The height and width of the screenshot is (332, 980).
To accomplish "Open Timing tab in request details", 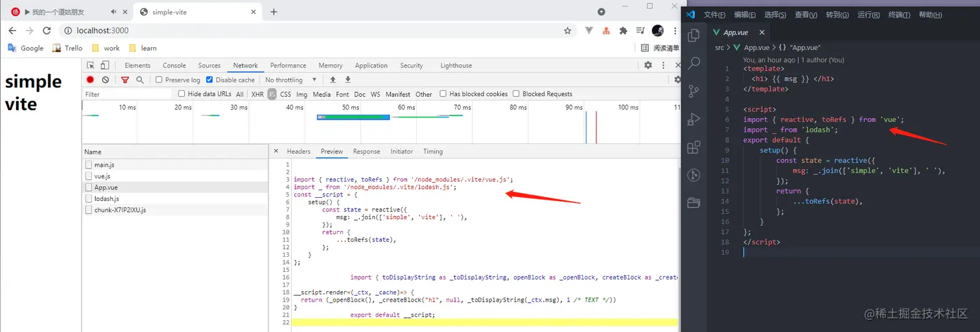I will pos(433,151).
